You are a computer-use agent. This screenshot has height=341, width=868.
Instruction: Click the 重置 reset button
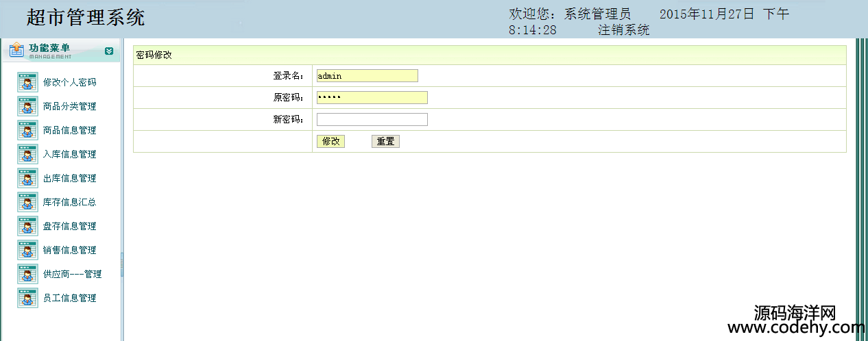[x=385, y=141]
